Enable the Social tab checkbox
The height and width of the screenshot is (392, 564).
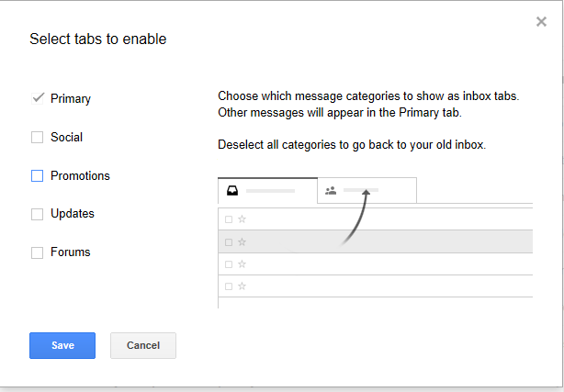(37, 137)
